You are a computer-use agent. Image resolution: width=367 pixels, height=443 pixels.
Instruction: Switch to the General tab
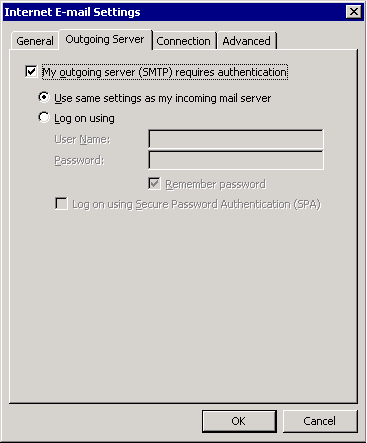(x=35, y=41)
